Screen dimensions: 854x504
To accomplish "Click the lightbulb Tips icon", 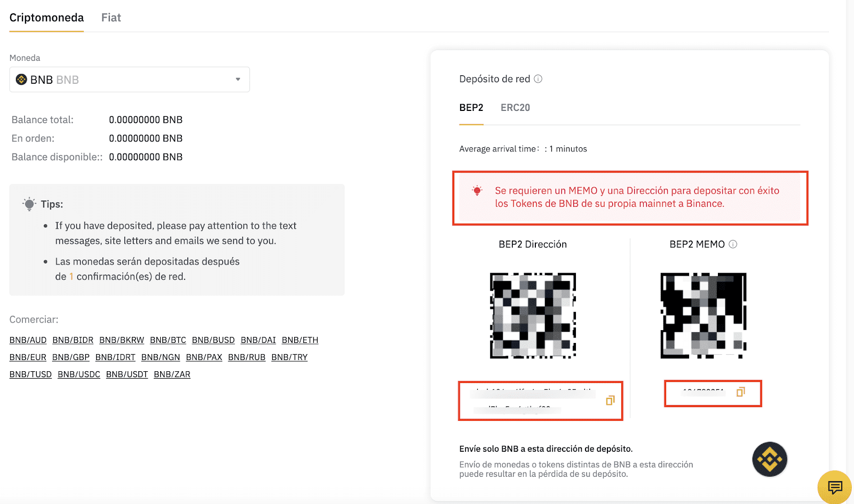I will [x=29, y=204].
